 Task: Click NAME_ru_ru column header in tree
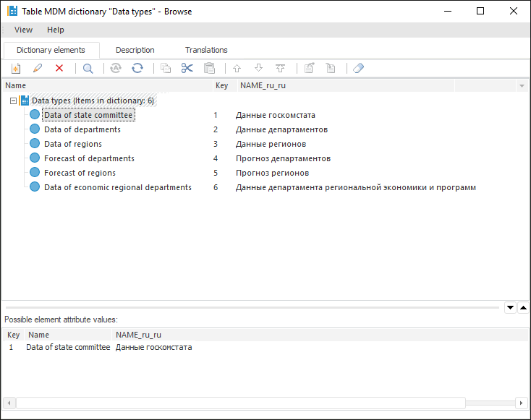point(346,85)
